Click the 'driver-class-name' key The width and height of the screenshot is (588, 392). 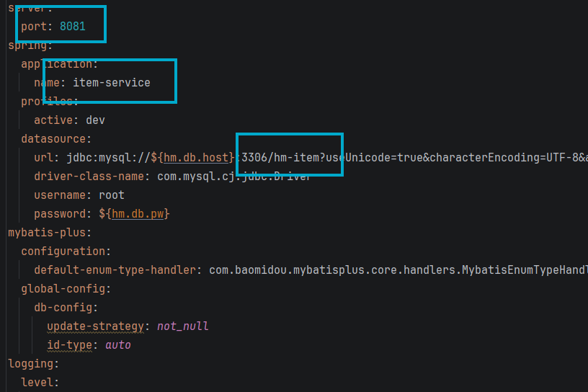89,177
